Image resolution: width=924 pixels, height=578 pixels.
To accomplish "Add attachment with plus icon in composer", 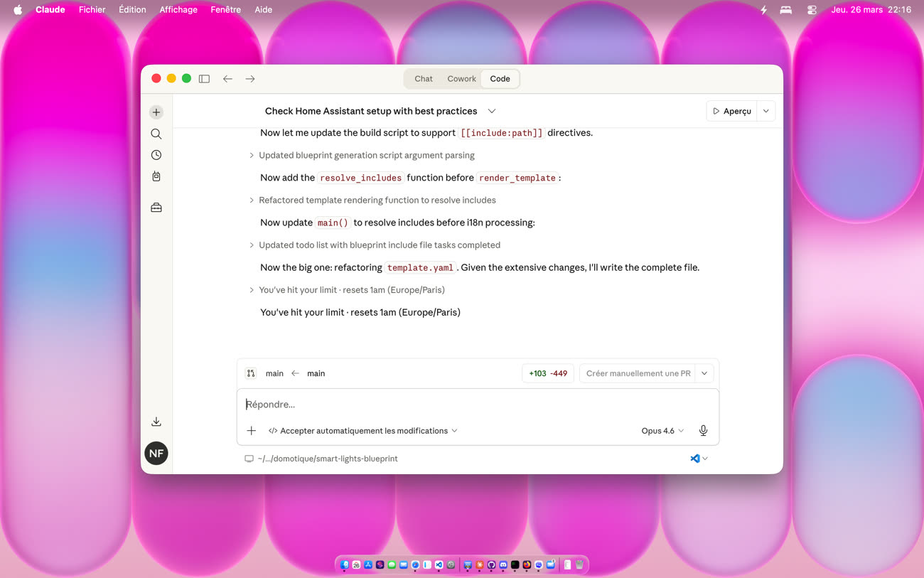I will [251, 431].
